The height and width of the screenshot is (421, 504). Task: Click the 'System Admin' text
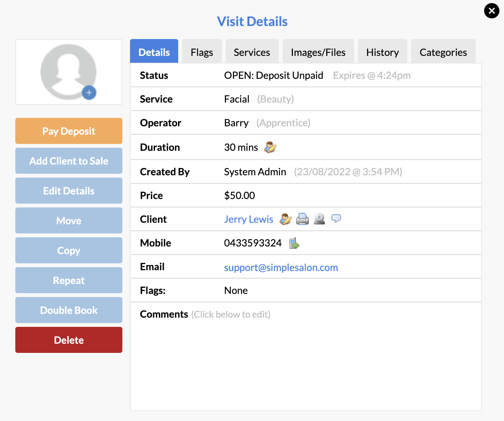pos(255,172)
